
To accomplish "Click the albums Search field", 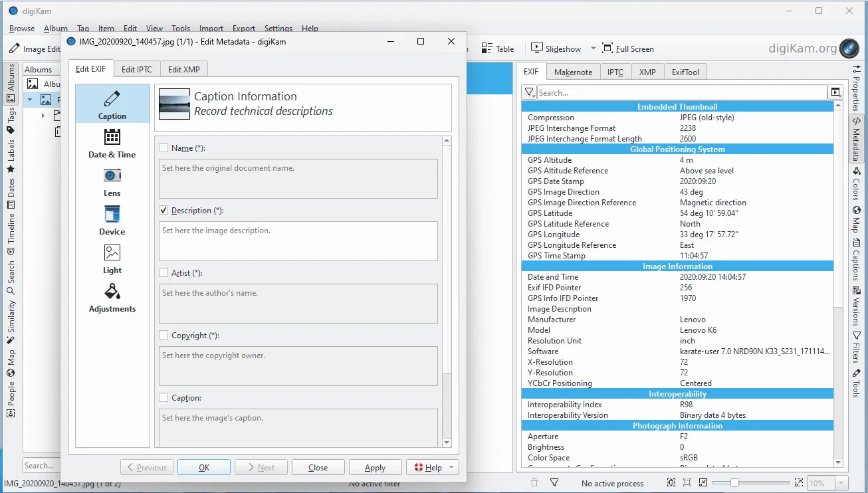I will pyautogui.click(x=41, y=466).
